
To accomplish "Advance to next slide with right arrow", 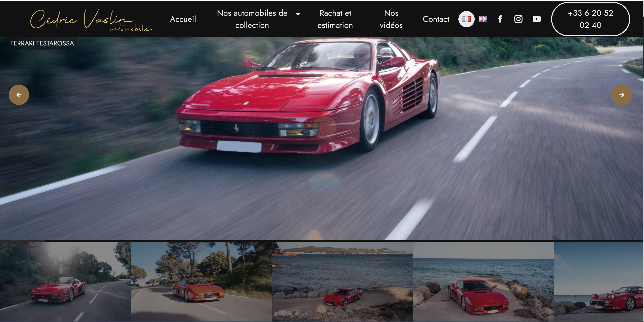I will click(622, 95).
